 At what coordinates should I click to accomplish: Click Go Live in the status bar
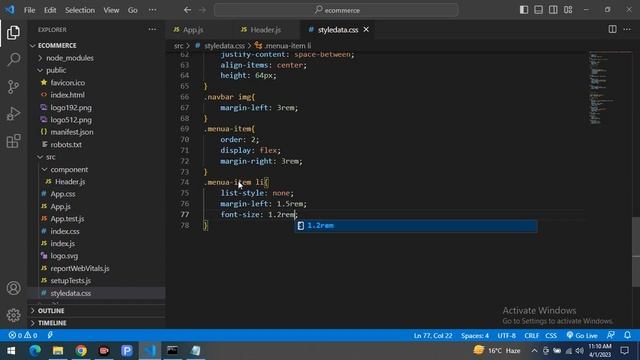click(x=582, y=336)
